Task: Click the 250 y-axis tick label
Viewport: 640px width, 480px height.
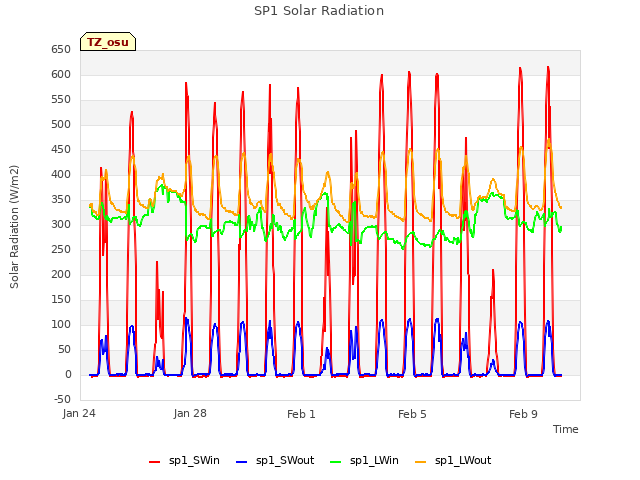Action: coord(61,249)
